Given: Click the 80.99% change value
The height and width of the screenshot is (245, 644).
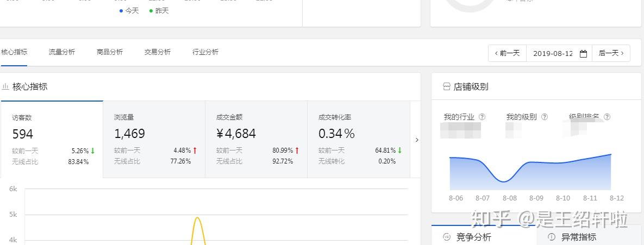Looking at the screenshot, I should click(x=283, y=150).
